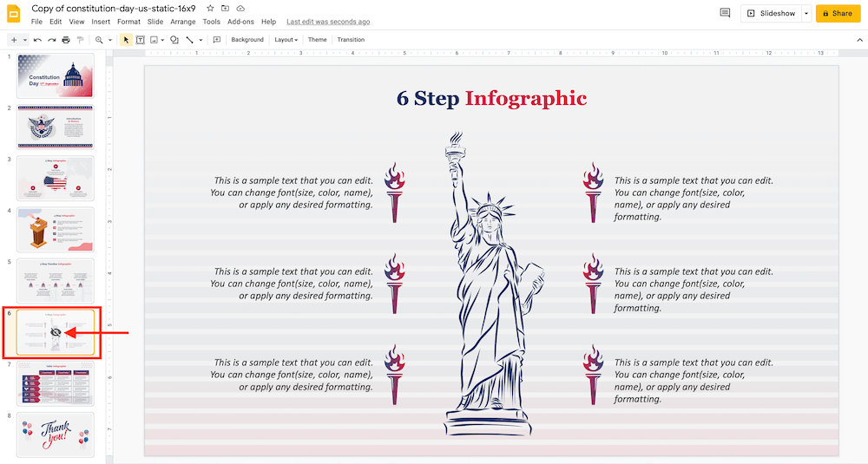Open the View menu

coord(76,22)
